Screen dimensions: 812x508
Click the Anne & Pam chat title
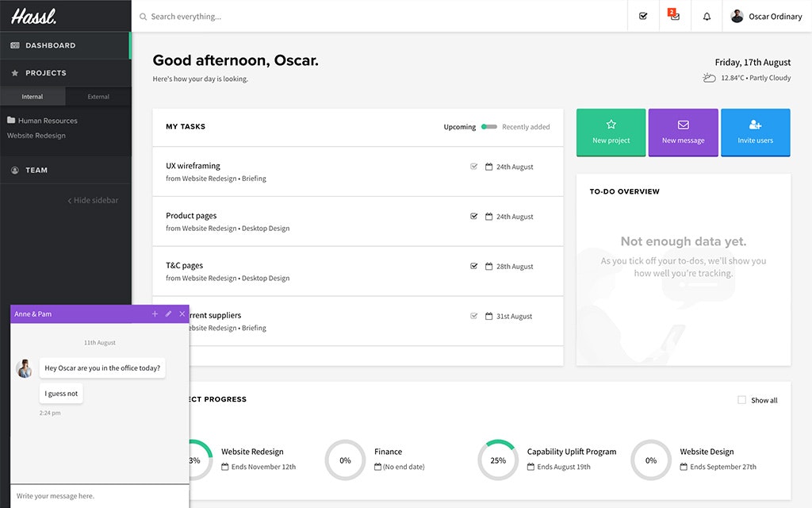[x=33, y=314]
